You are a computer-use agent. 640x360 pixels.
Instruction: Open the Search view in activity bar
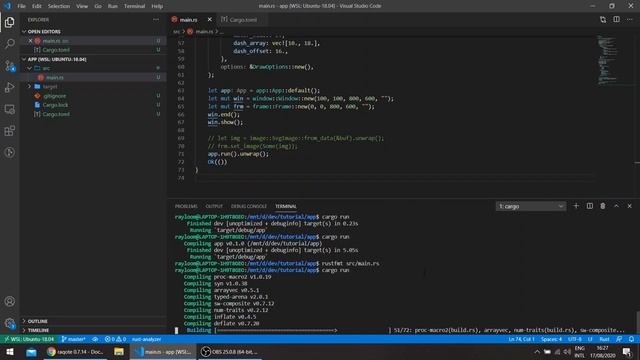coord(9,43)
